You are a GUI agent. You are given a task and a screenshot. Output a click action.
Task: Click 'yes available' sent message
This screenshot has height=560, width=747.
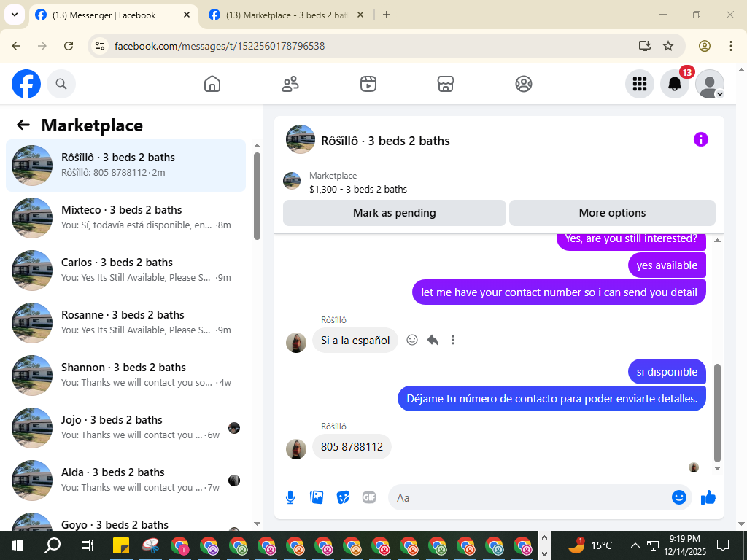[x=667, y=265]
